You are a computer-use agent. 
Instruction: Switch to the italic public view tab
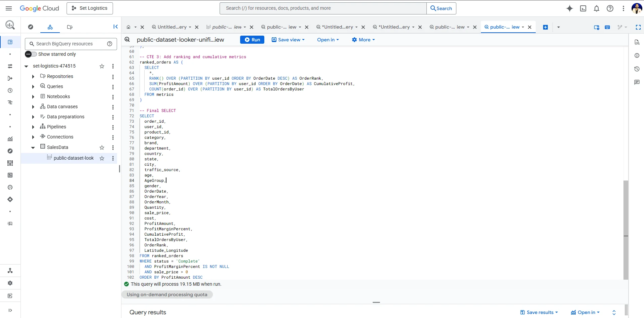pos(227,27)
